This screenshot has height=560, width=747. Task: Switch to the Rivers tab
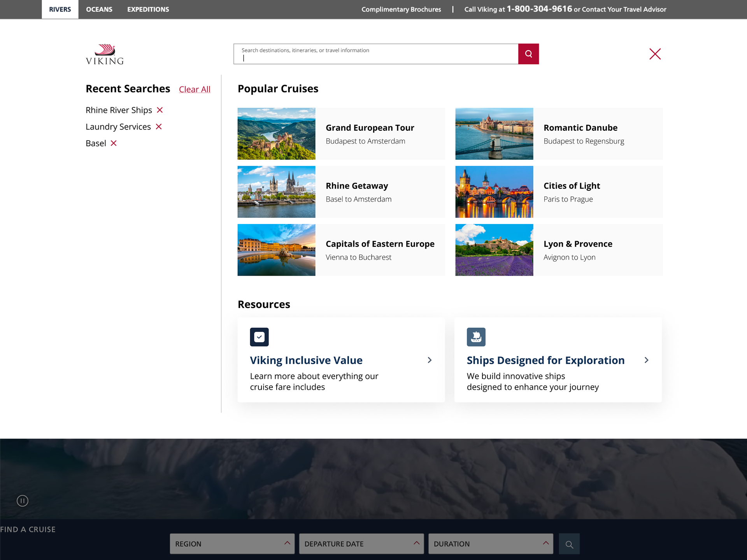tap(60, 9)
